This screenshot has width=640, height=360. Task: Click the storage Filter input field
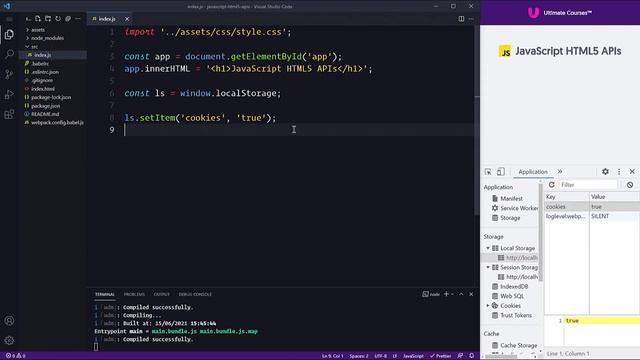tap(588, 185)
